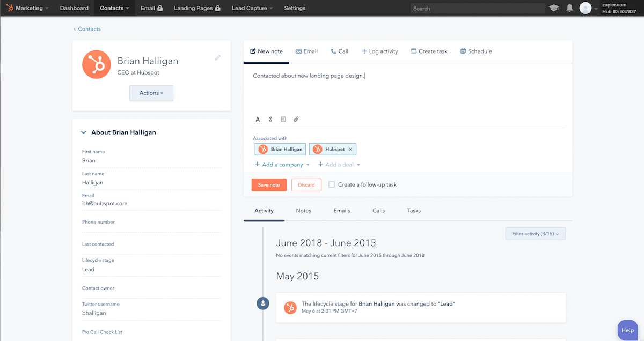Click the Email field bh@hubspot.com
644x341 pixels.
[105, 204]
